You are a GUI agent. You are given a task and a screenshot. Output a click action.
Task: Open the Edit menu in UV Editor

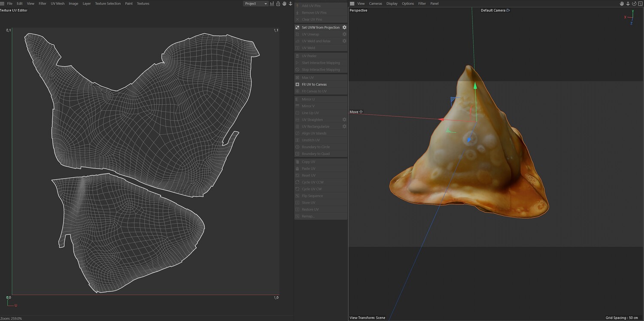(20, 3)
